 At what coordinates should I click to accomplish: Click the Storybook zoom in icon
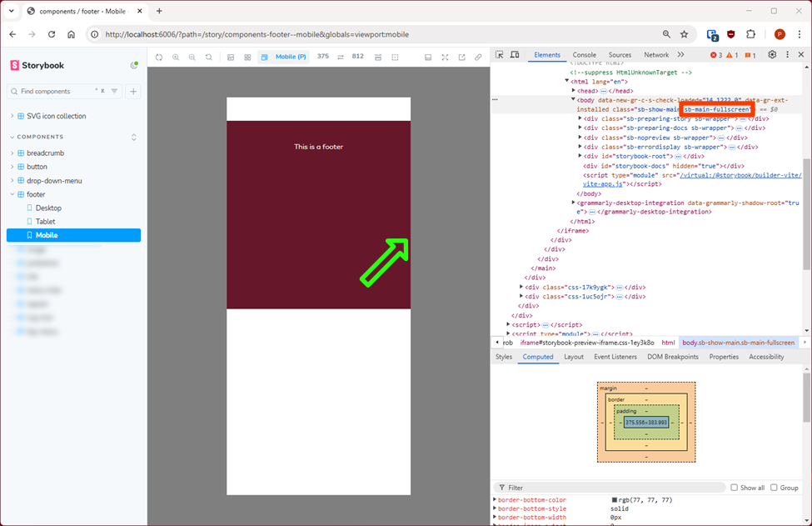pos(176,57)
